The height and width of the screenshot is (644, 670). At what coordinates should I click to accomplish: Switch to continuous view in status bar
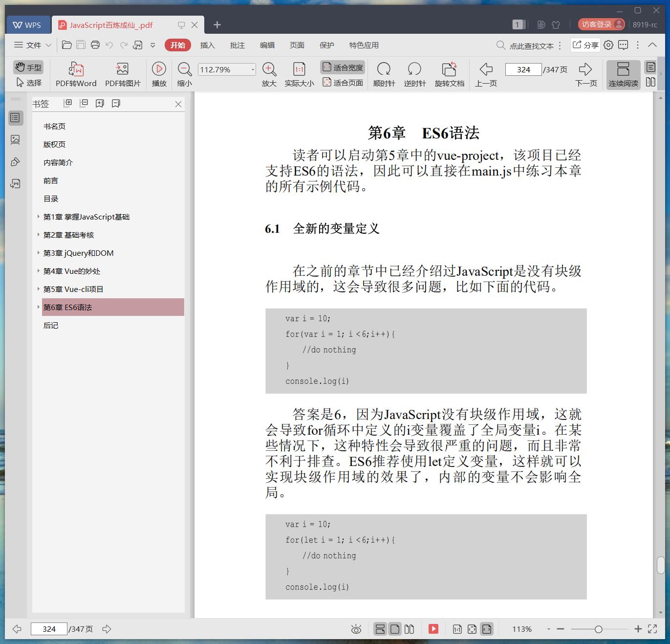380,629
